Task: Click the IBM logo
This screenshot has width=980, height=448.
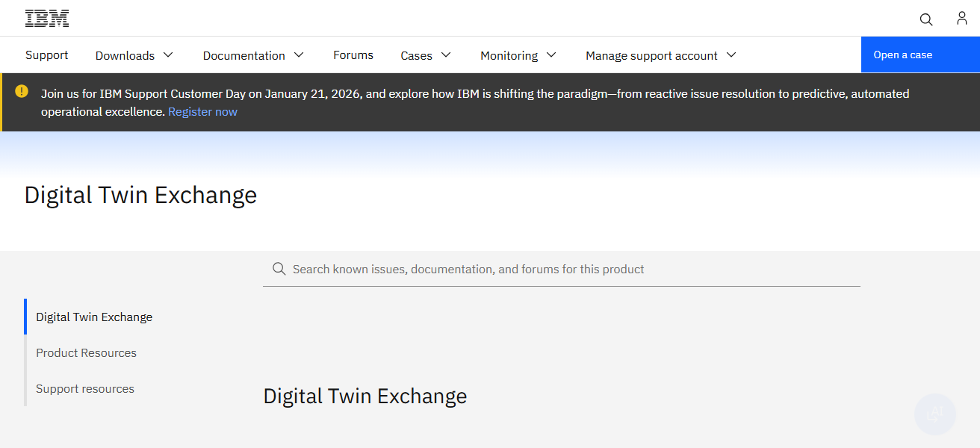Action: click(x=46, y=17)
